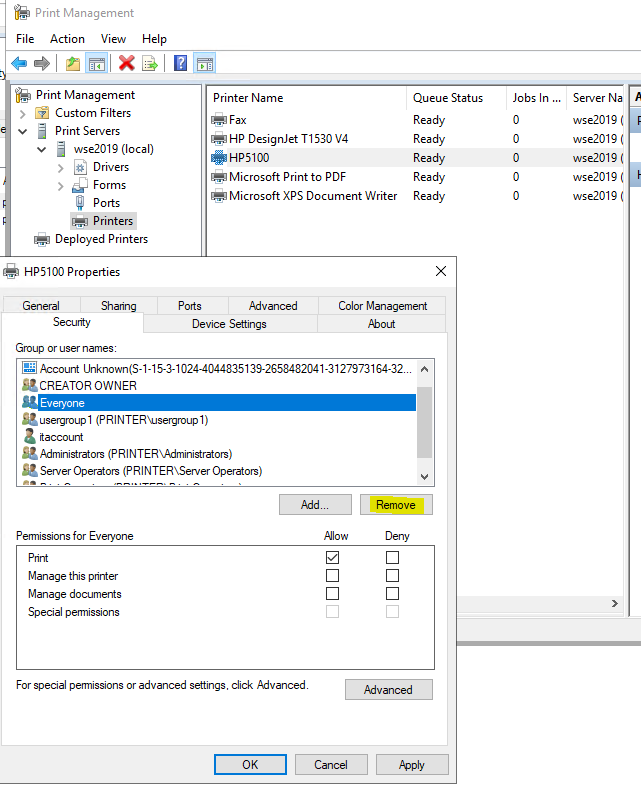
Task: Click the Remove button
Action: tap(396, 505)
